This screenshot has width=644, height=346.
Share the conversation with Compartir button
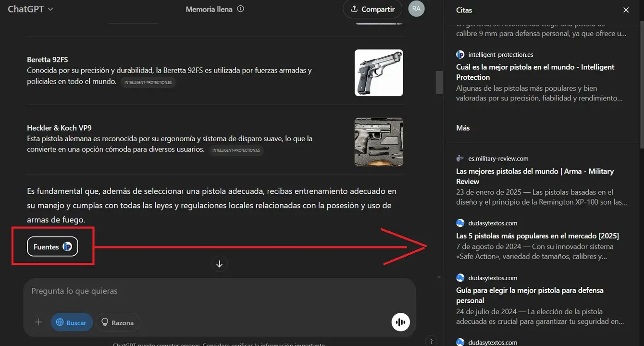[372, 9]
